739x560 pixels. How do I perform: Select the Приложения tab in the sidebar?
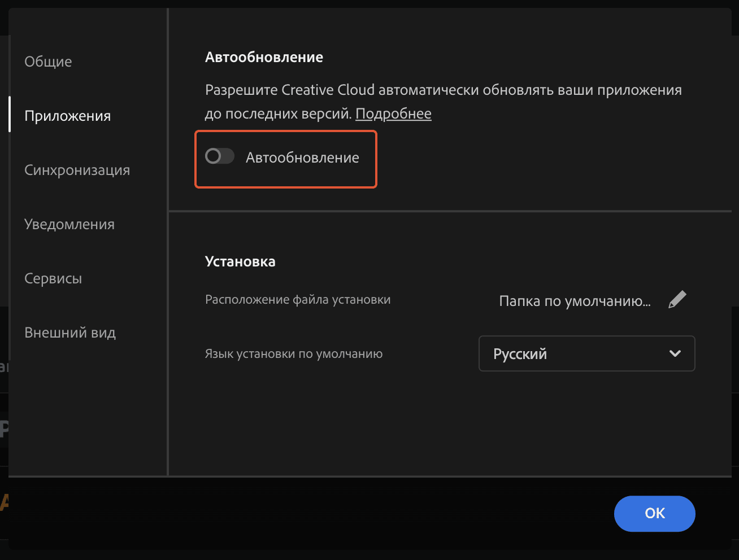(x=67, y=116)
